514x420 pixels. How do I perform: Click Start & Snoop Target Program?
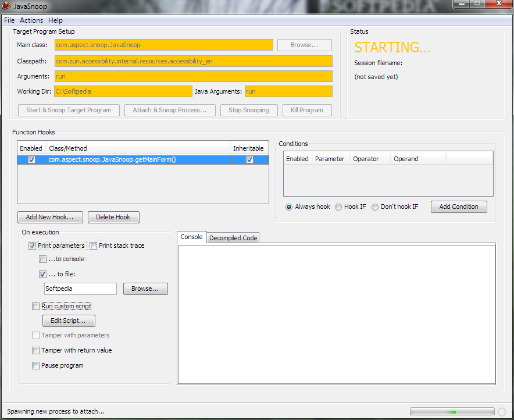(69, 110)
